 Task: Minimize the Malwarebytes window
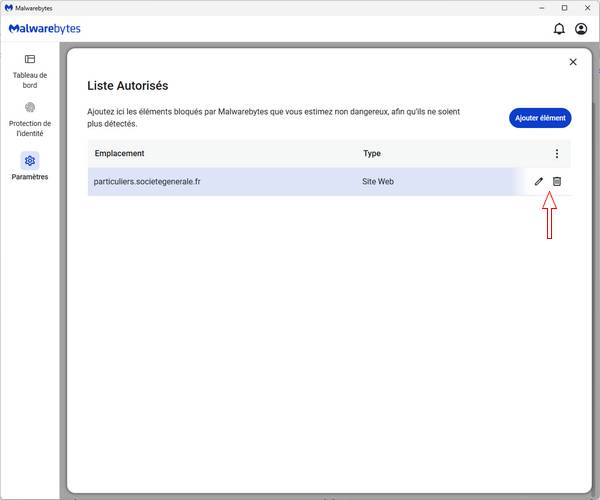[542, 8]
